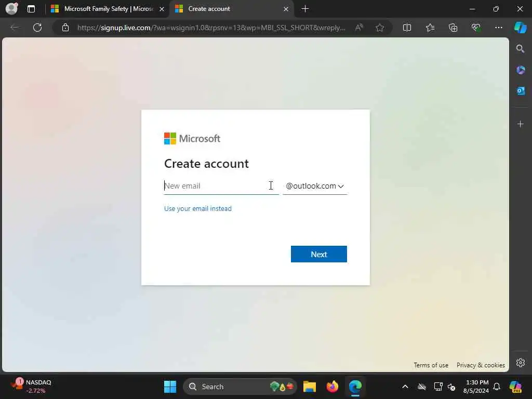532x399 pixels.
Task: Open browser Collections
Action: tap(453, 28)
